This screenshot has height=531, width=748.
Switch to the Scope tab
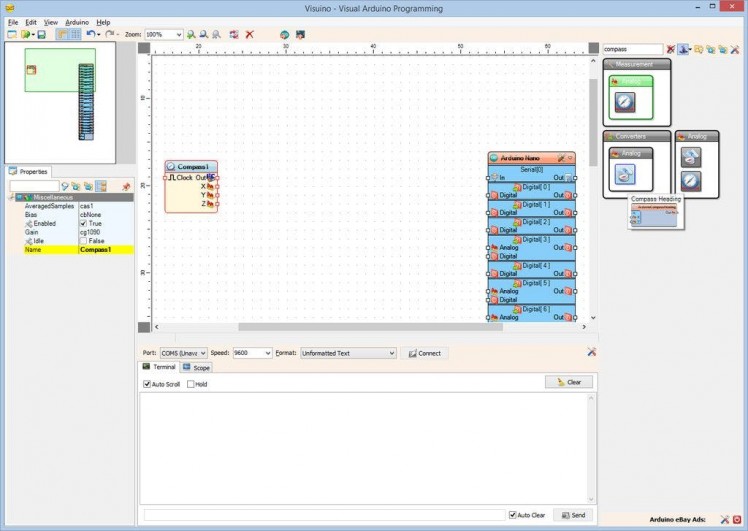[197, 368]
